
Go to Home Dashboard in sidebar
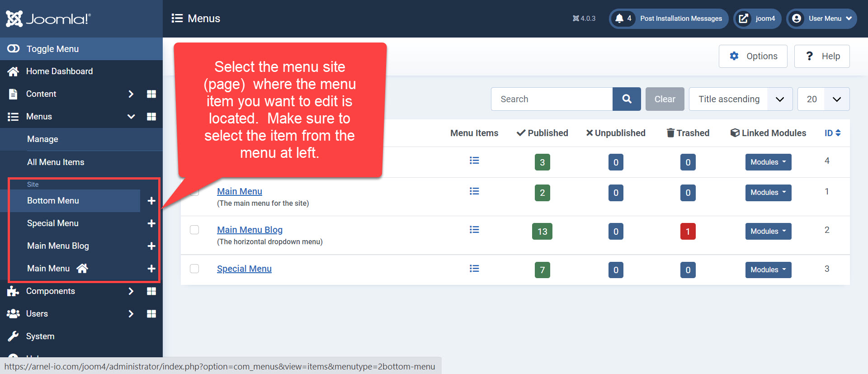click(59, 71)
